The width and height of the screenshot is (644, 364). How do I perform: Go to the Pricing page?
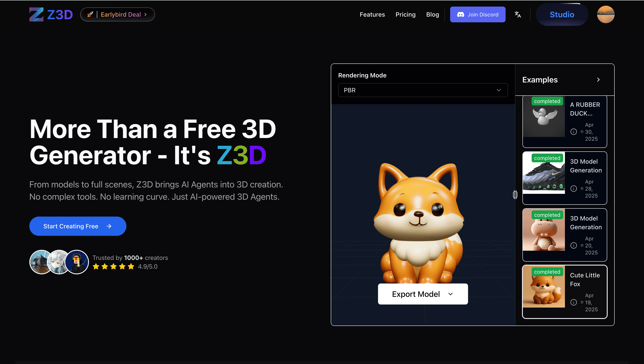coord(405,14)
